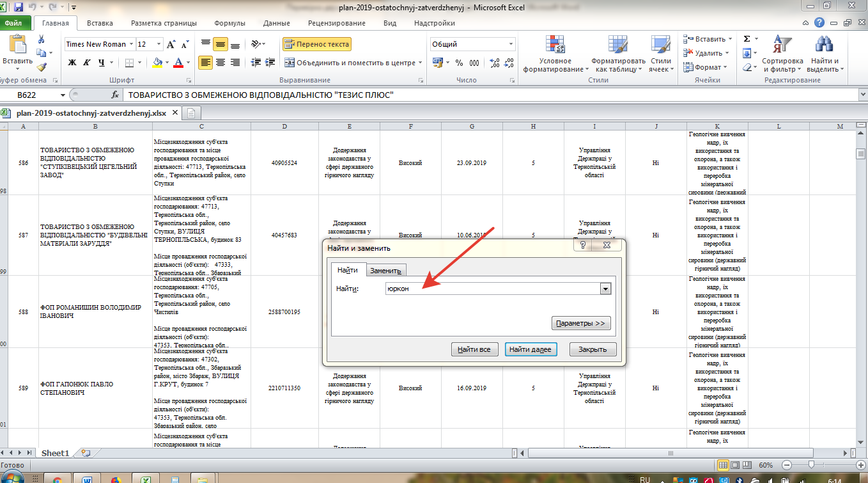Open the accounting number format

pyautogui.click(x=438, y=63)
